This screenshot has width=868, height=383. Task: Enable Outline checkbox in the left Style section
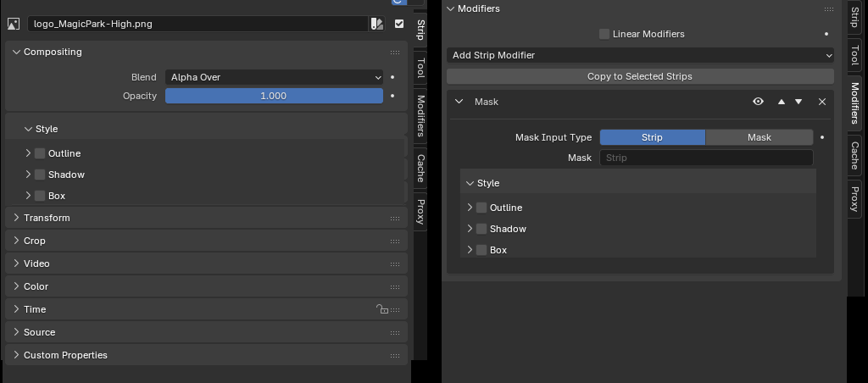tap(40, 153)
